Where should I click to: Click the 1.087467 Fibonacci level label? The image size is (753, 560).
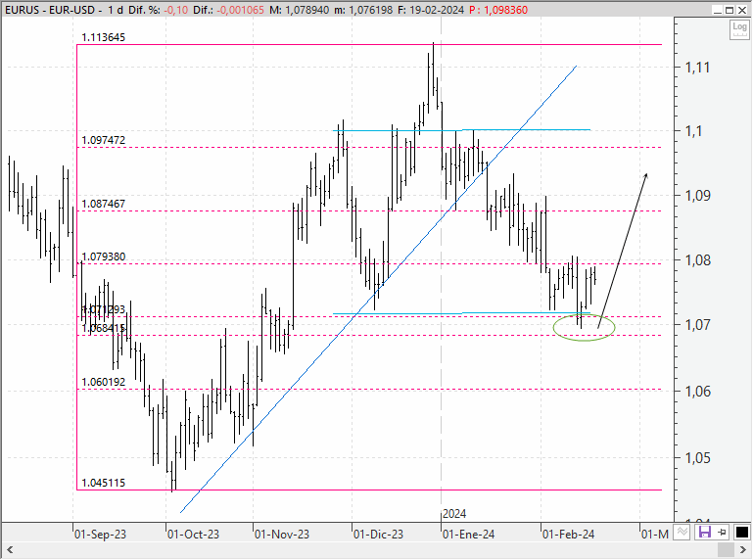coord(103,204)
